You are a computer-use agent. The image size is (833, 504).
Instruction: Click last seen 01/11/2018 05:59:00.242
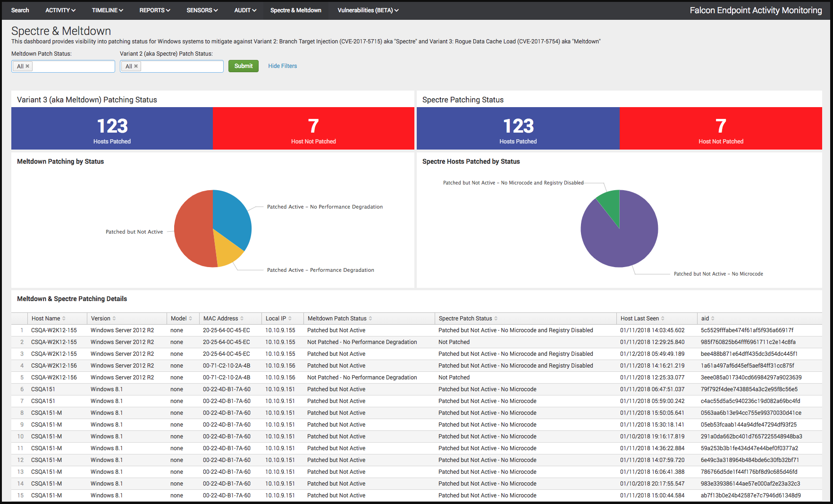652,401
